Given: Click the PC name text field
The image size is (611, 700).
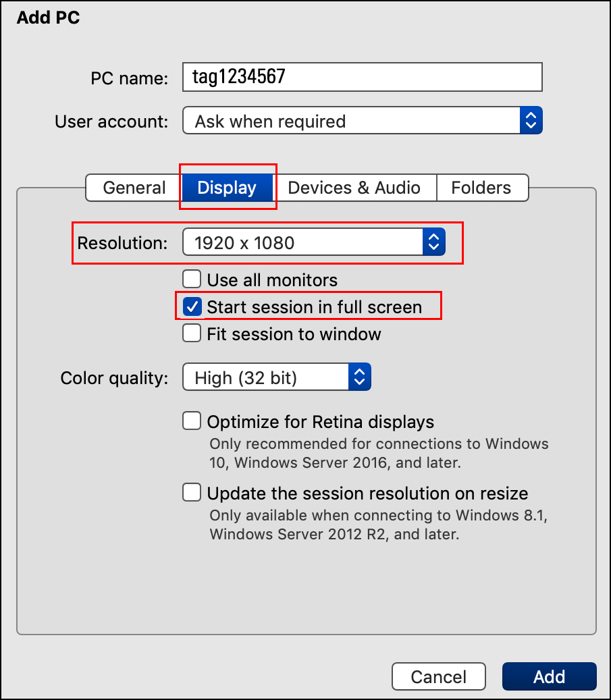Looking at the screenshot, I should (x=362, y=77).
